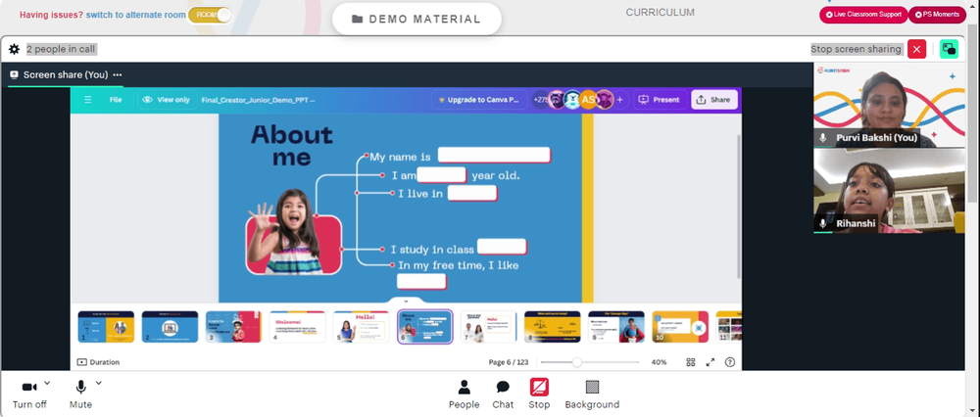Viewport: 980px width, 417px height.
Task: Click the Canva Share button
Action: click(x=713, y=100)
